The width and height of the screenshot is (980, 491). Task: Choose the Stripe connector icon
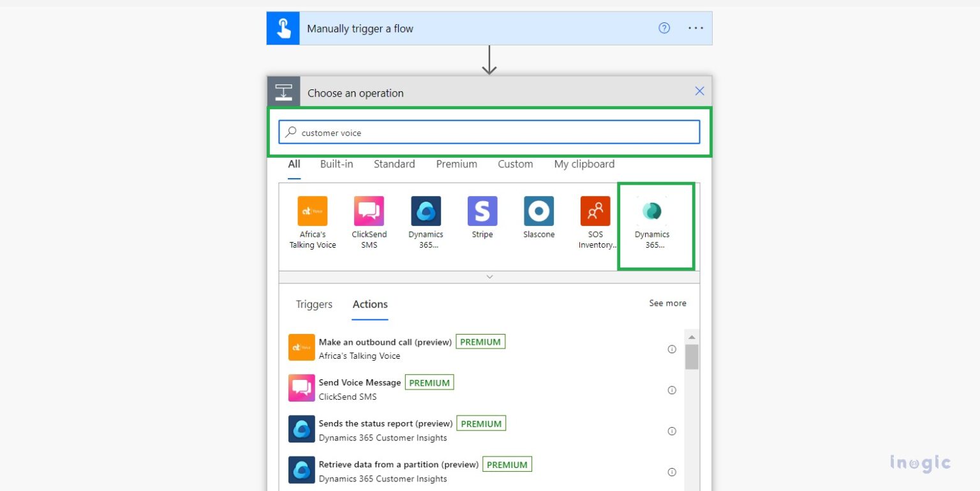click(x=482, y=211)
